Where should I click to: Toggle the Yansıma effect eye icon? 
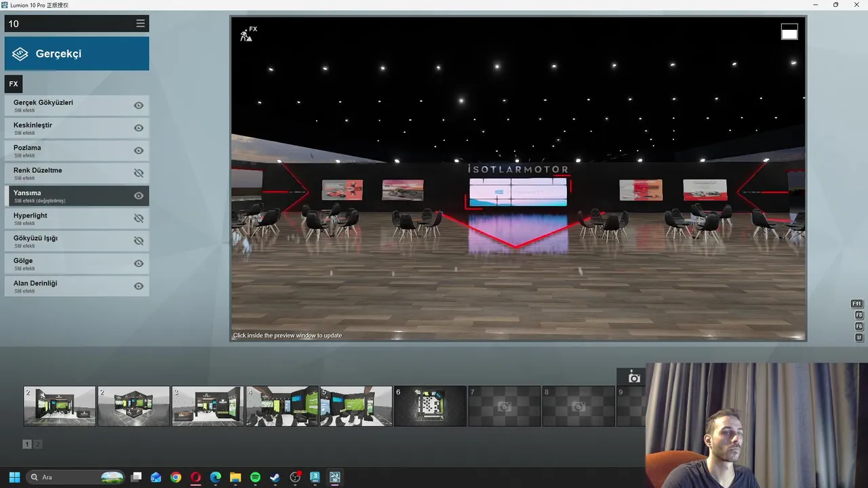point(138,196)
